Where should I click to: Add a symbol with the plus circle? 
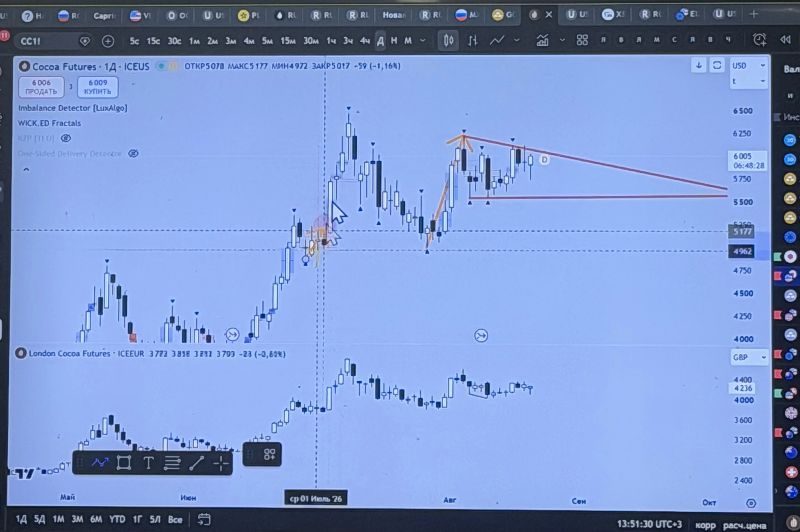pyautogui.click(x=108, y=41)
